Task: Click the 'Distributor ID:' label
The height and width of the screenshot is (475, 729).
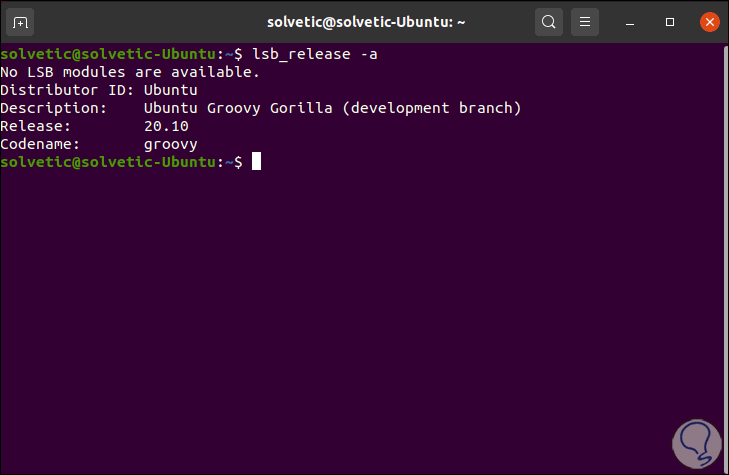Action: [67, 90]
